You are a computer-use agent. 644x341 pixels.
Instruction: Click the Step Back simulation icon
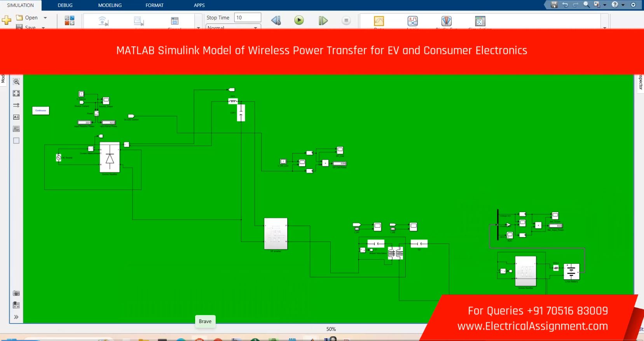tap(276, 20)
